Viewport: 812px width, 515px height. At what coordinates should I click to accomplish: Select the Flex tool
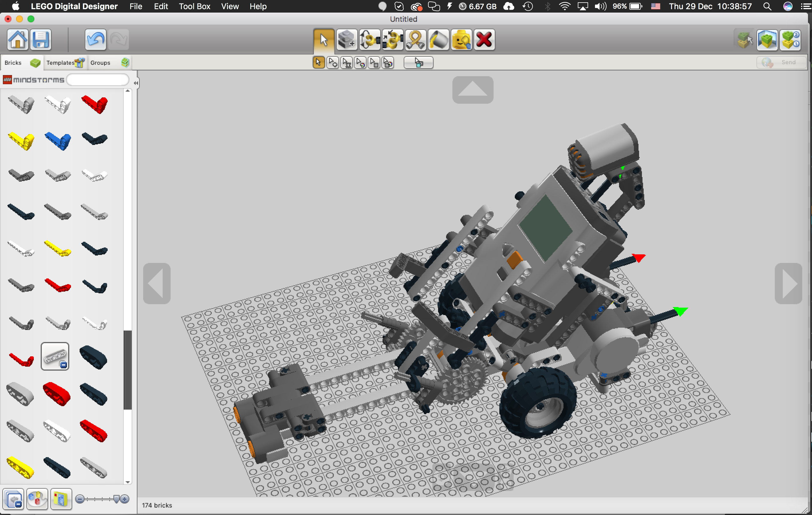pos(415,40)
